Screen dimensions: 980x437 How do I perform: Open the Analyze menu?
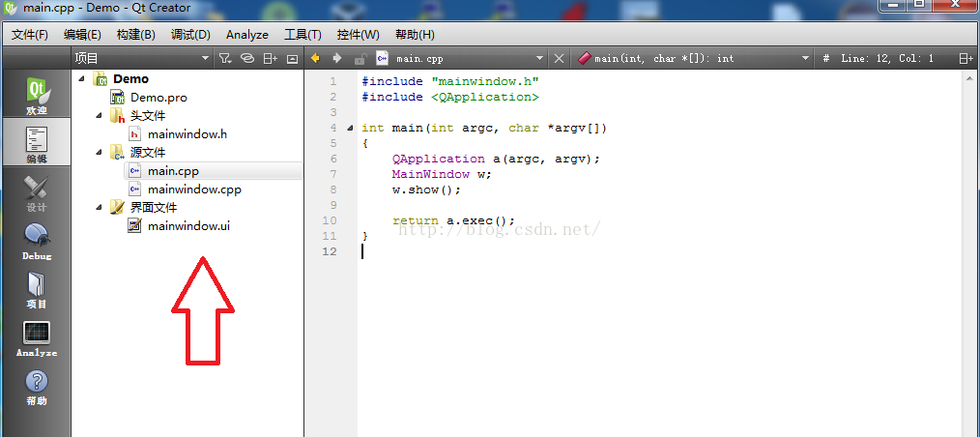point(247,35)
